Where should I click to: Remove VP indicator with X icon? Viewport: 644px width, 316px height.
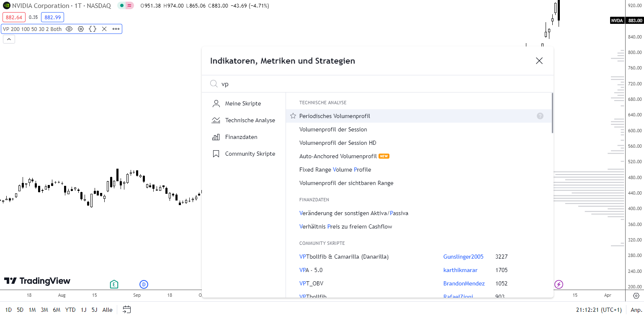104,29
